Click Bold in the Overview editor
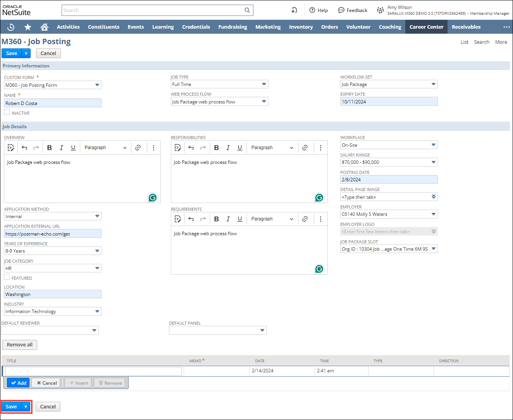 coord(50,148)
